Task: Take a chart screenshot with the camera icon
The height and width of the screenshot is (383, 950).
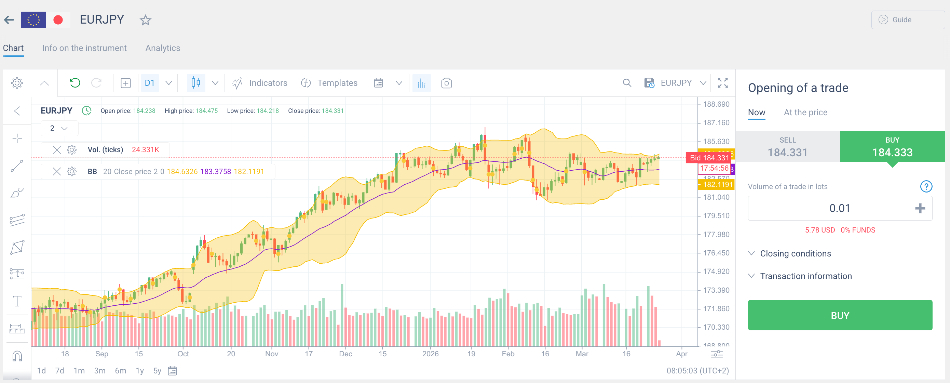Action: click(447, 83)
